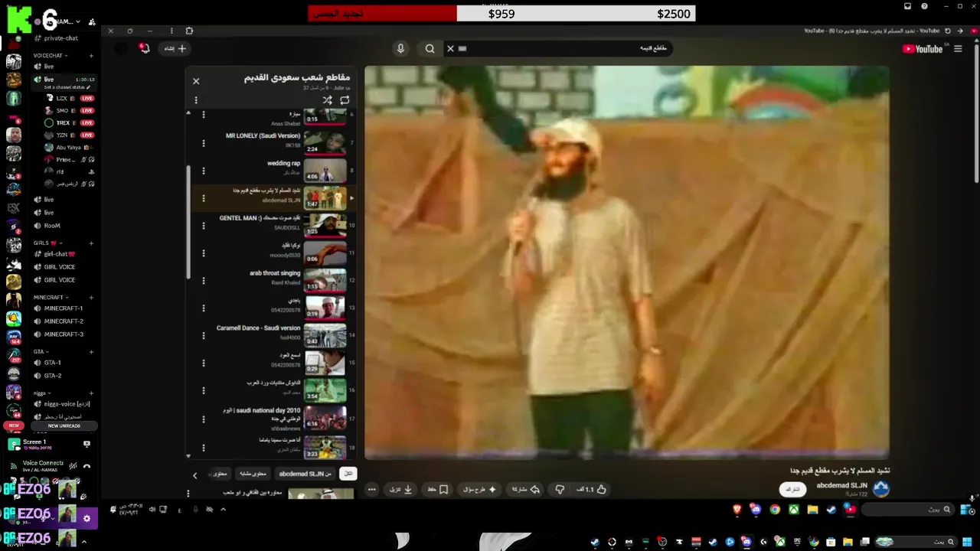The image size is (980, 551).
Task: Toggle playlist loop
Action: (x=345, y=100)
